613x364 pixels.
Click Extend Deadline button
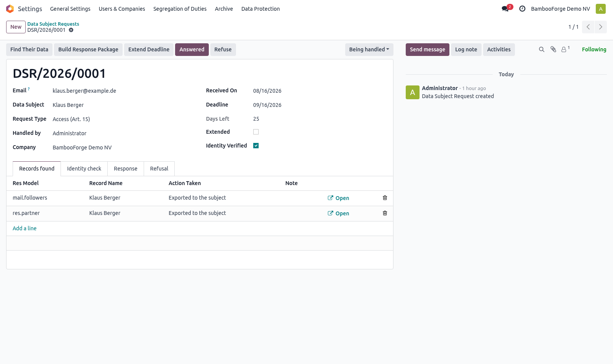tap(149, 49)
